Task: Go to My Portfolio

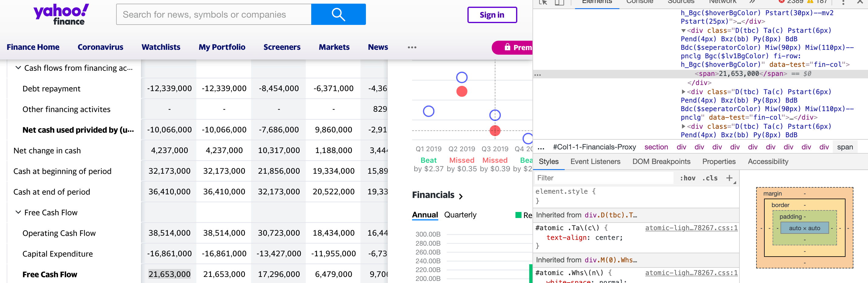Action: pos(222,47)
